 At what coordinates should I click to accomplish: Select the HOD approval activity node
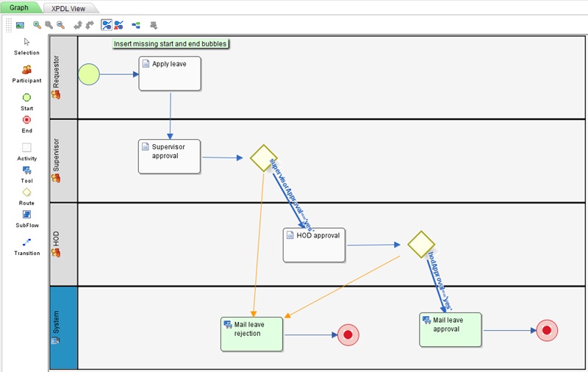point(314,245)
